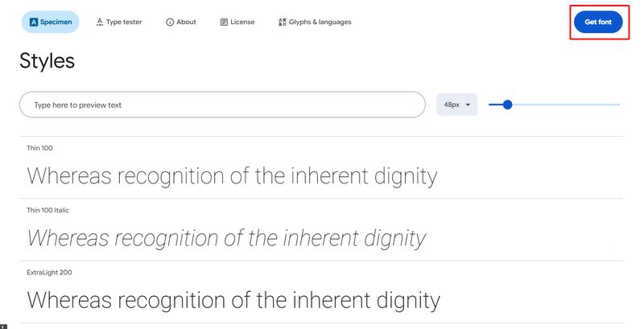
Task: Select the Thin 100 Italic sample text
Action: [x=226, y=238]
